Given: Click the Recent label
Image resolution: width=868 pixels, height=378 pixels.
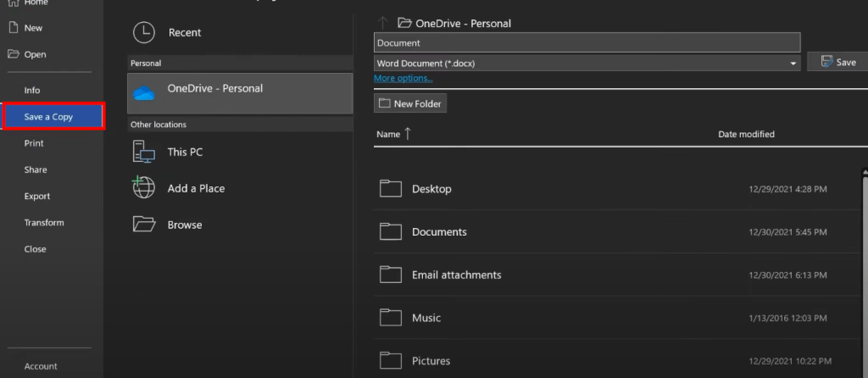Looking at the screenshot, I should (x=185, y=33).
